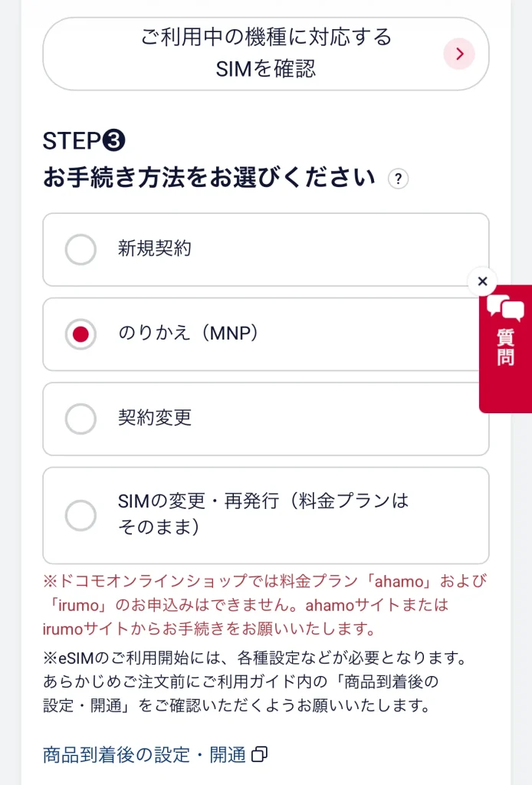Click the のりかえ(MNP) option card text
Viewport: 532px width, 785px height.
pos(188,333)
